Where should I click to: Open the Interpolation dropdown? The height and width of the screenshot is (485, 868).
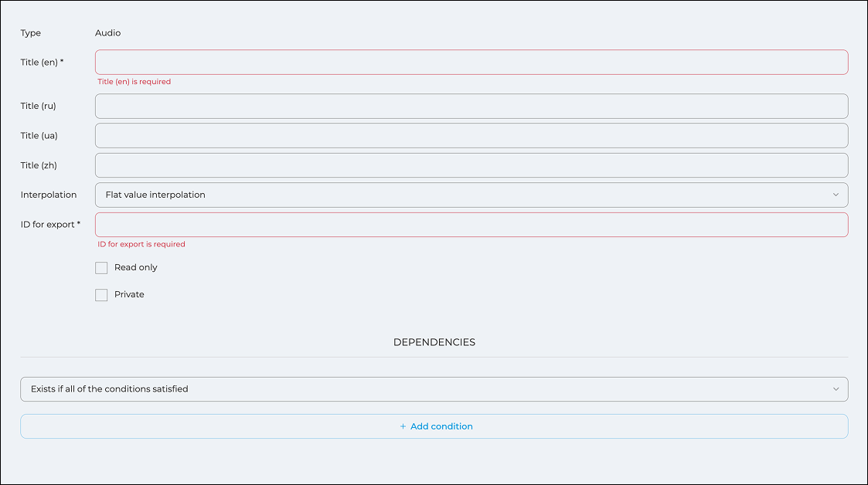pyautogui.click(x=471, y=195)
